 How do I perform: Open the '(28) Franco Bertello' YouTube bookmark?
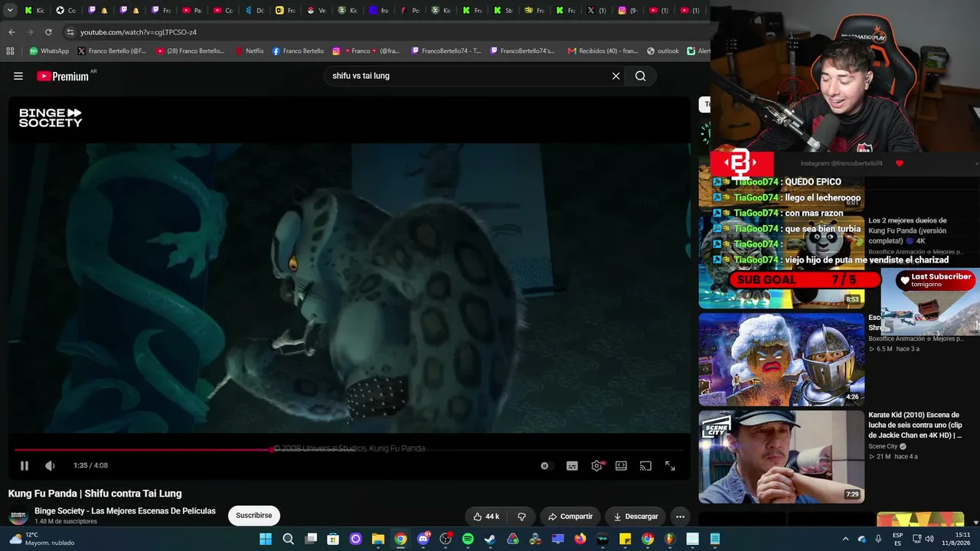(191, 51)
